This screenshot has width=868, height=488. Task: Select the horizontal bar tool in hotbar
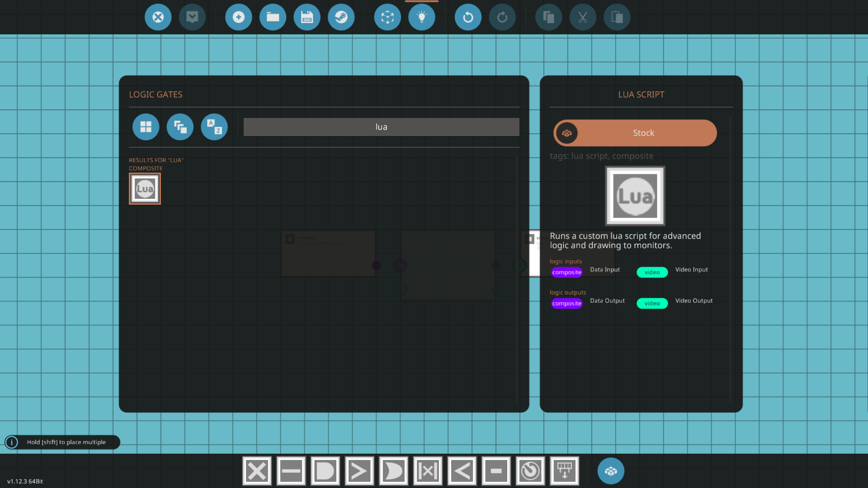(291, 471)
